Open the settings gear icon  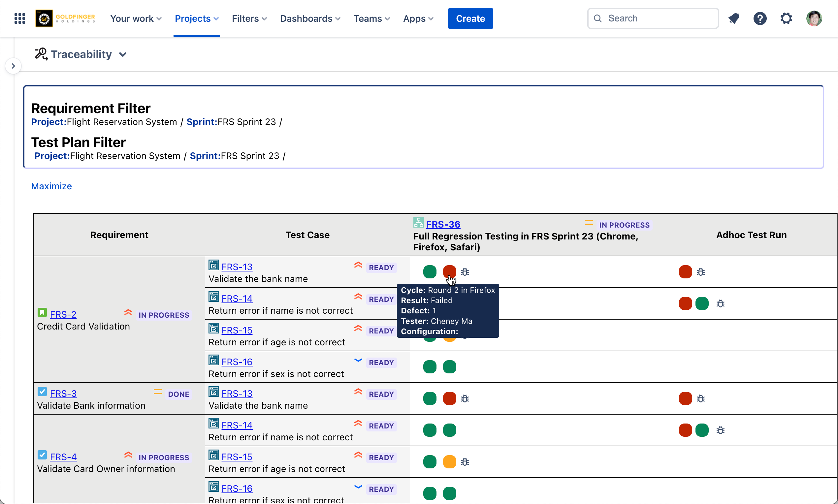[786, 18]
